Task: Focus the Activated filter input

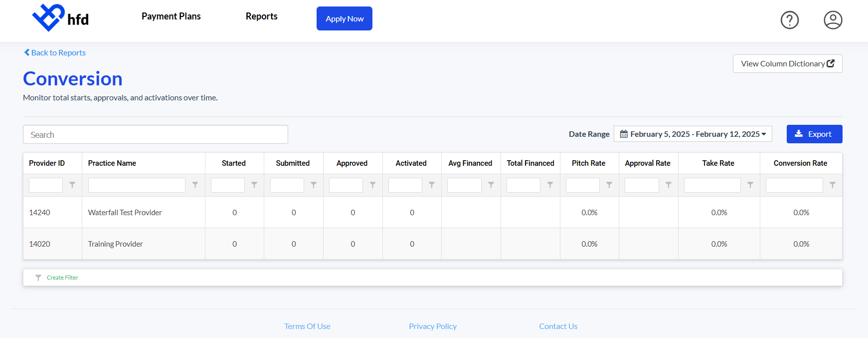Action: (405, 185)
